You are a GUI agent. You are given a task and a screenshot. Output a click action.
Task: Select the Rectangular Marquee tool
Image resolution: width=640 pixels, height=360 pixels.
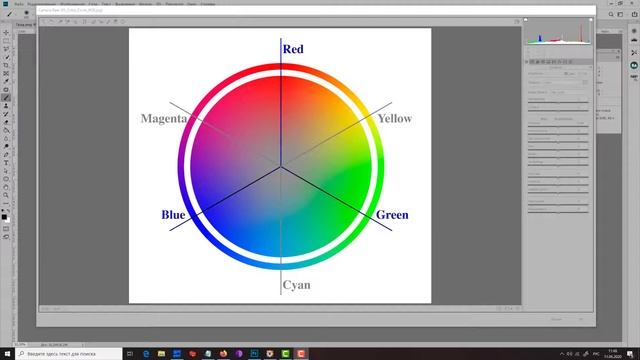(6, 41)
